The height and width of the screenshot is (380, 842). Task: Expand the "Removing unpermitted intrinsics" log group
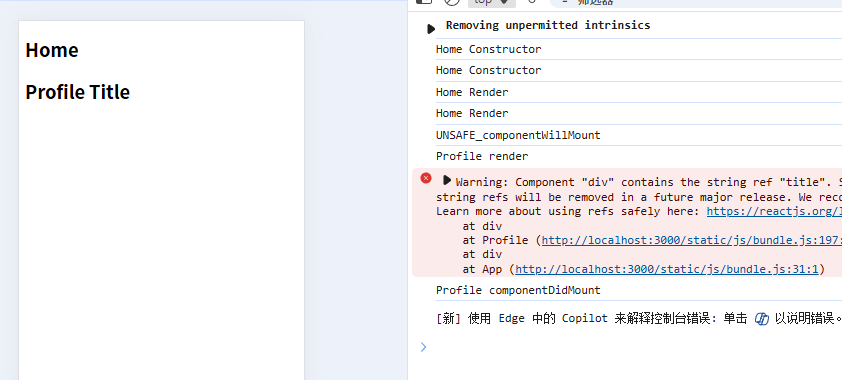[x=431, y=29]
